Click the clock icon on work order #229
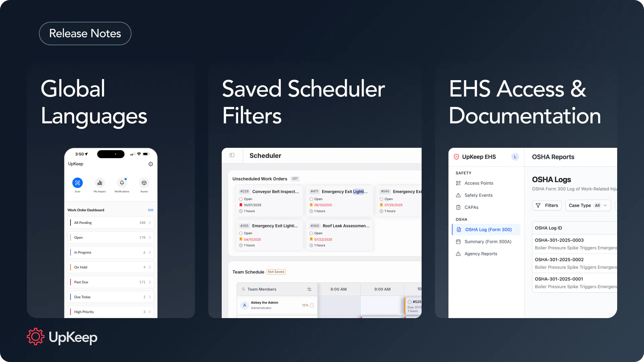 pos(241,211)
